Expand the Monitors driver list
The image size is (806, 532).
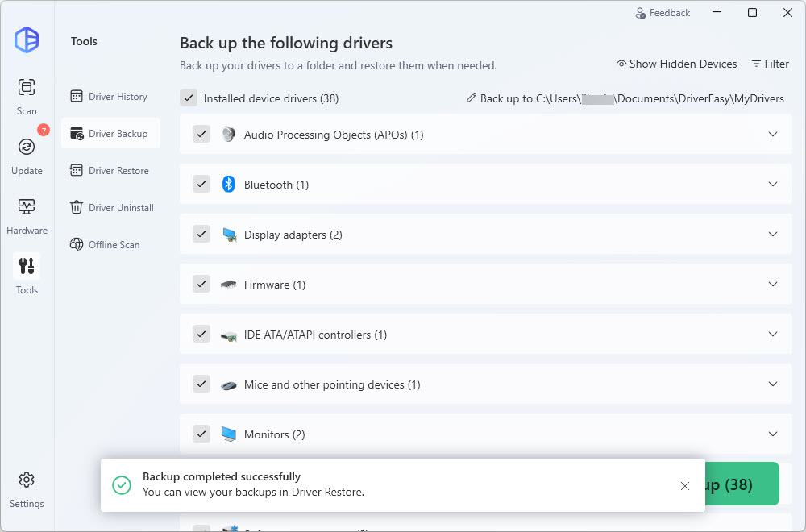773,434
